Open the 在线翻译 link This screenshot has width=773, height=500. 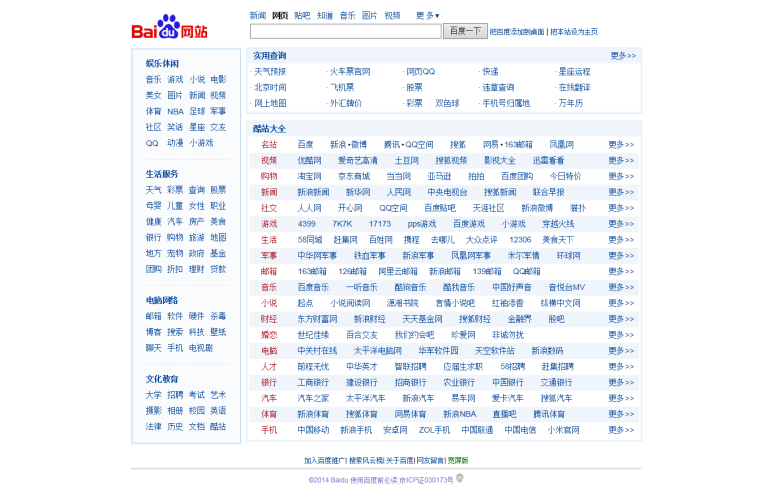(574, 87)
